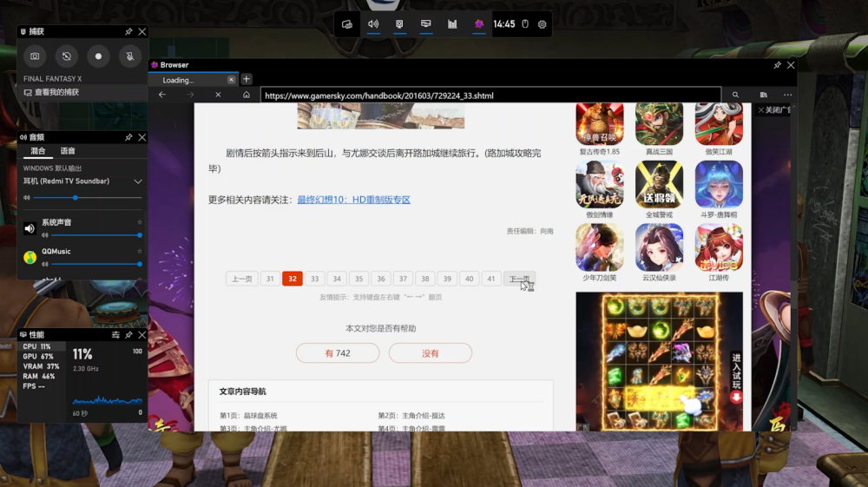The height and width of the screenshot is (487, 868).
Task: Open Performance widget options icon
Action: pos(115,335)
